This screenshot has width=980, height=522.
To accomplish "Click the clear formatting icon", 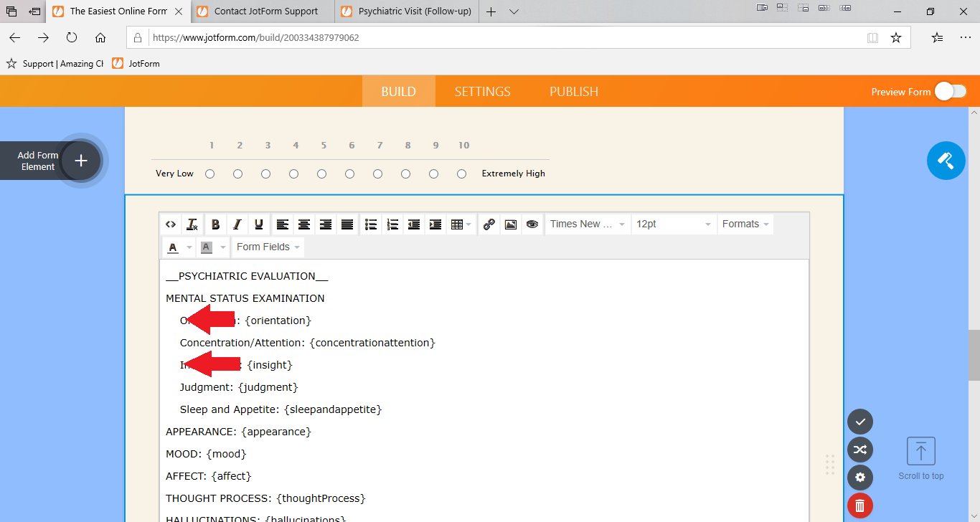I will tap(192, 224).
